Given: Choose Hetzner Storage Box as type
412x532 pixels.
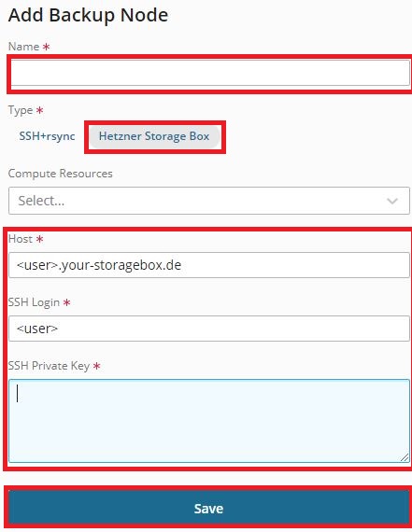Looking at the screenshot, I should coord(154,136).
